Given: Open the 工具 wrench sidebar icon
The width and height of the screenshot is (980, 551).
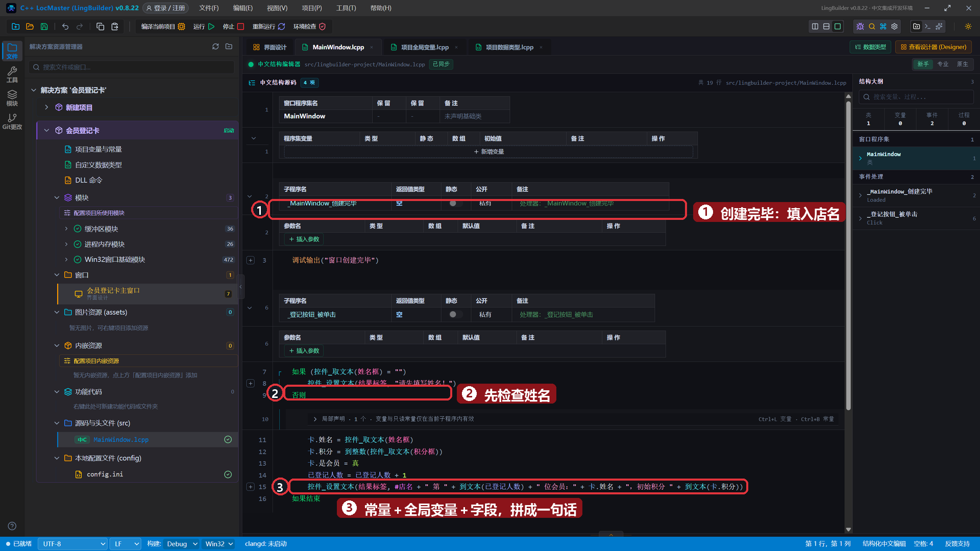Looking at the screenshot, I should [x=12, y=74].
